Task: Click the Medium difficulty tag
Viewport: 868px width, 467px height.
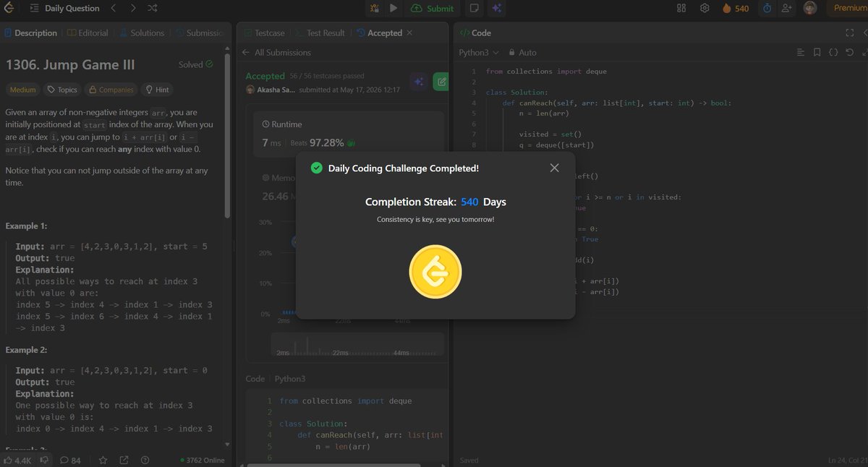Action: (22, 90)
